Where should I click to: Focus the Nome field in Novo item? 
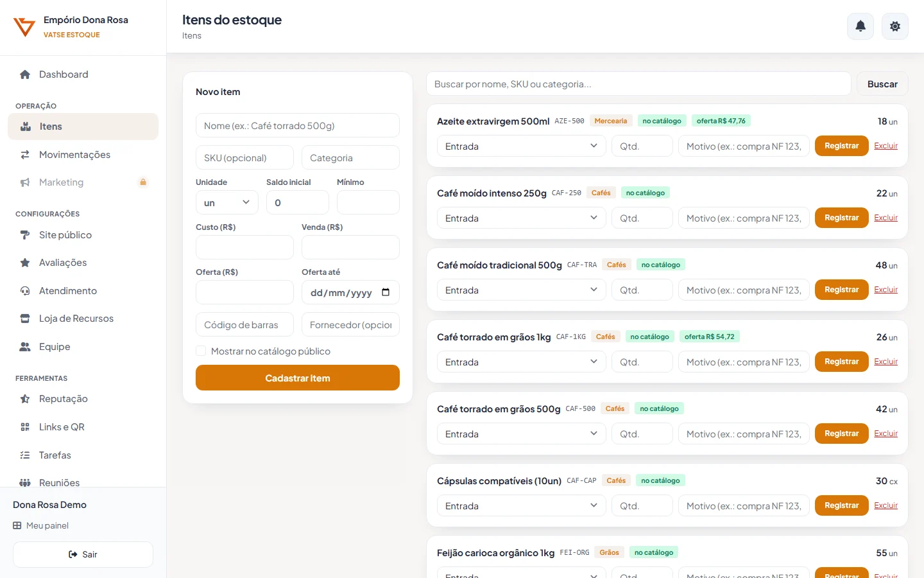click(x=298, y=125)
